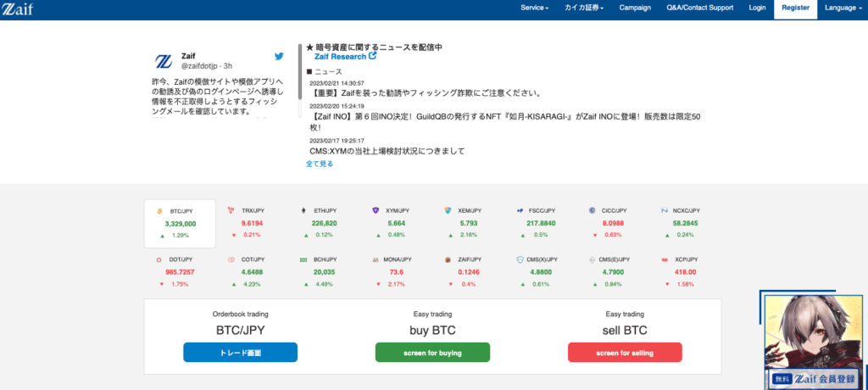Click the BCH/JPY price 20,035
This screenshot has height=390, width=868.
[x=325, y=272]
